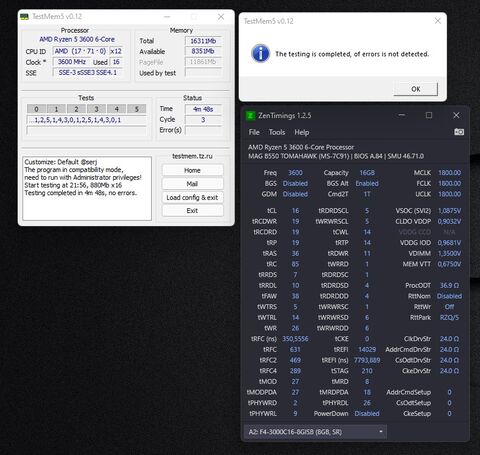Screen dimensions: 480x455
Task: Click the tRFC (ns) value 350,5556
Action: 295,339
